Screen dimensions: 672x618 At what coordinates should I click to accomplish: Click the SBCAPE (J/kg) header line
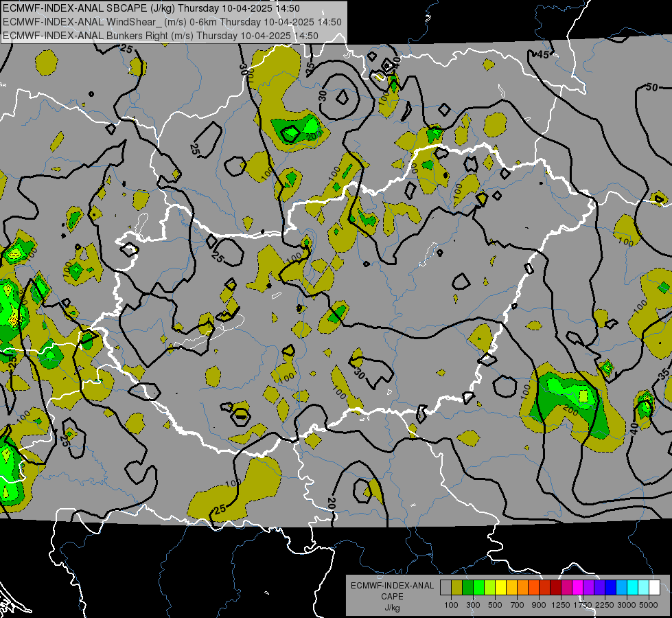(x=151, y=8)
